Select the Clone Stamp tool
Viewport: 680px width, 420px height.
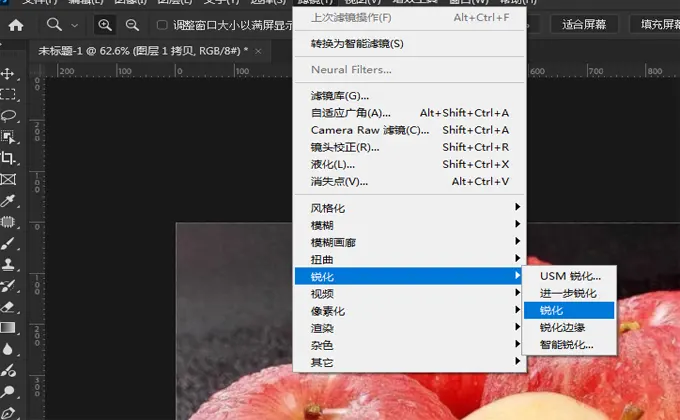(x=9, y=265)
